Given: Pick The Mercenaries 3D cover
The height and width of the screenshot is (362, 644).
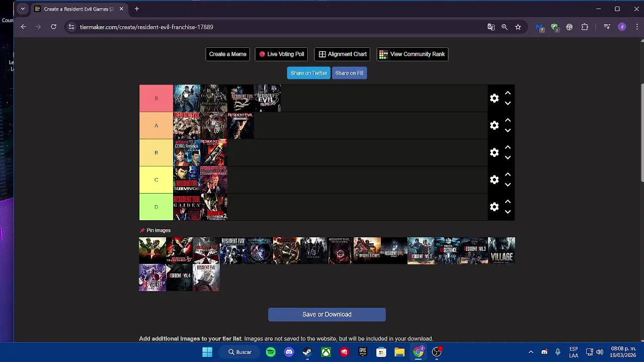Looking at the screenshot, I should 179,250.
